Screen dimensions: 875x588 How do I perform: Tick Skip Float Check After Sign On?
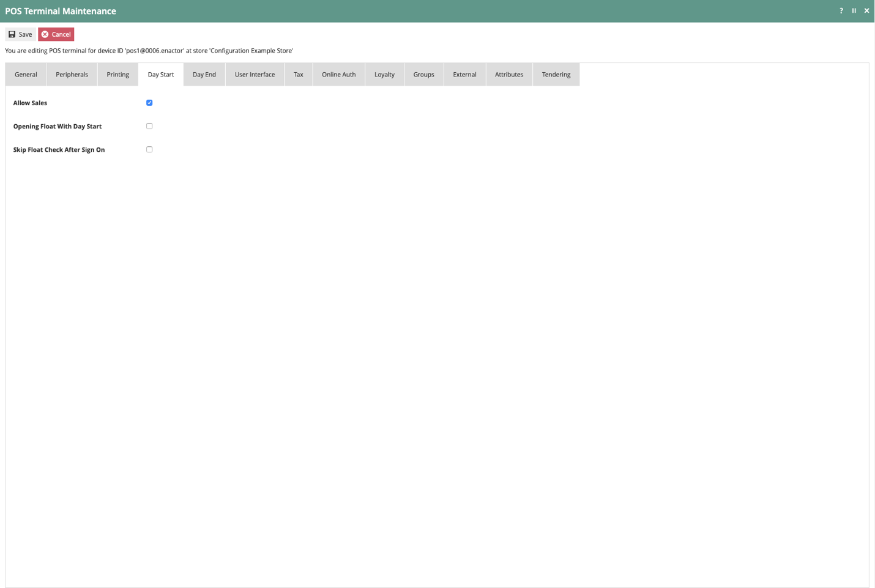pyautogui.click(x=149, y=149)
